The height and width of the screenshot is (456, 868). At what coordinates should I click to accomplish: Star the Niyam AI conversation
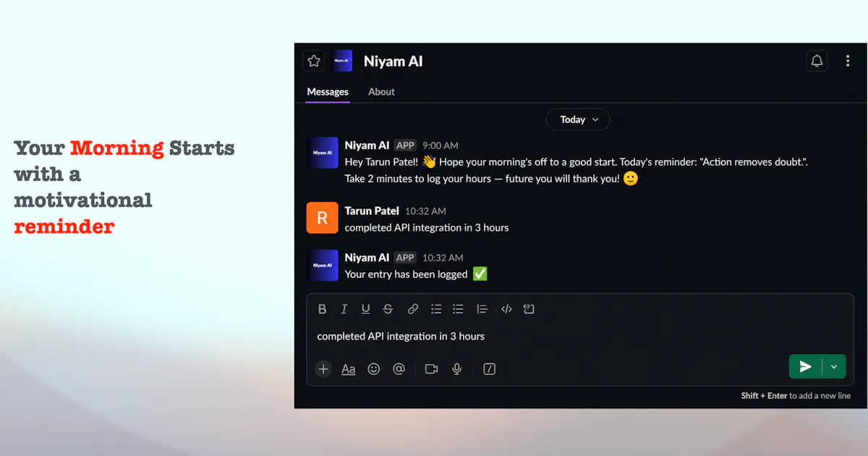coord(313,61)
